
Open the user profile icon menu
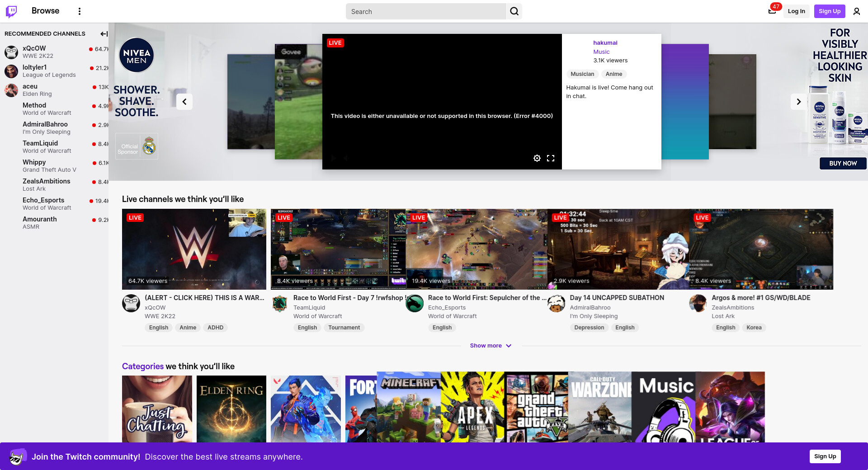click(x=856, y=11)
